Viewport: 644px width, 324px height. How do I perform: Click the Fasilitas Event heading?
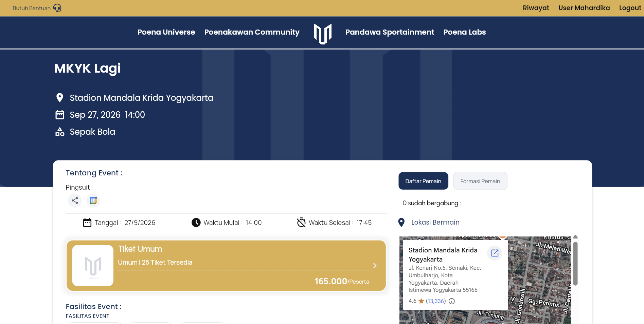[x=94, y=306]
